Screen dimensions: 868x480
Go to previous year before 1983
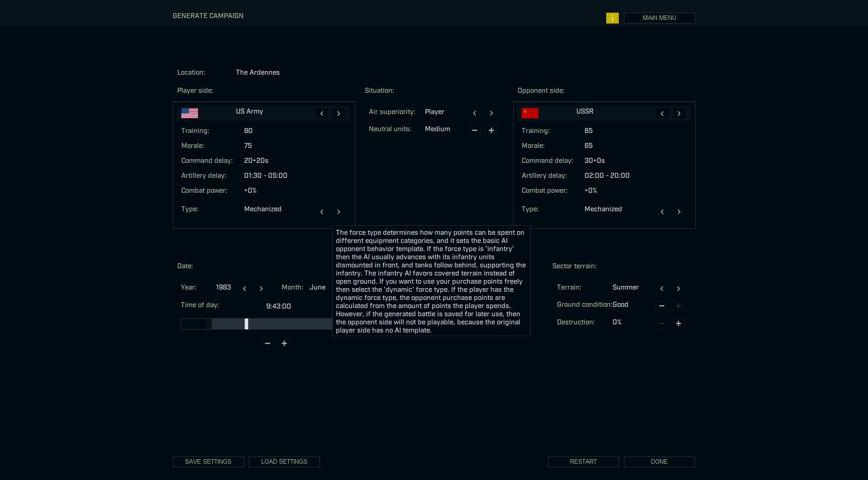245,289
